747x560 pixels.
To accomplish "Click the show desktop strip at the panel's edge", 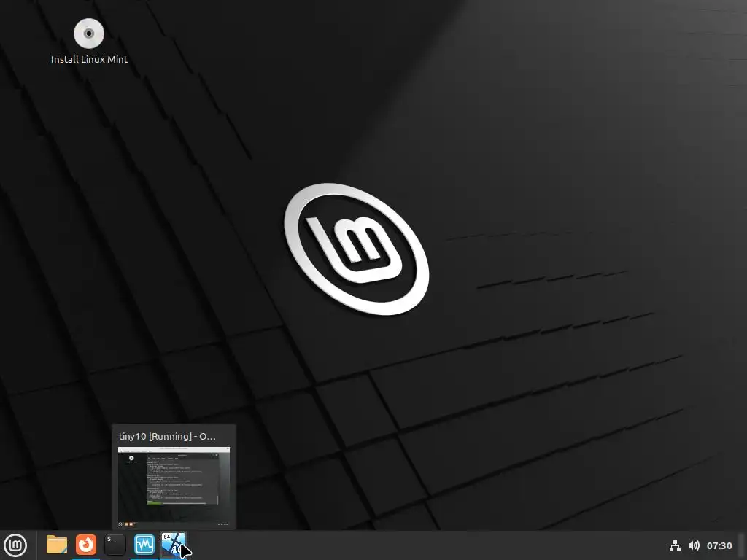I will (742, 545).
